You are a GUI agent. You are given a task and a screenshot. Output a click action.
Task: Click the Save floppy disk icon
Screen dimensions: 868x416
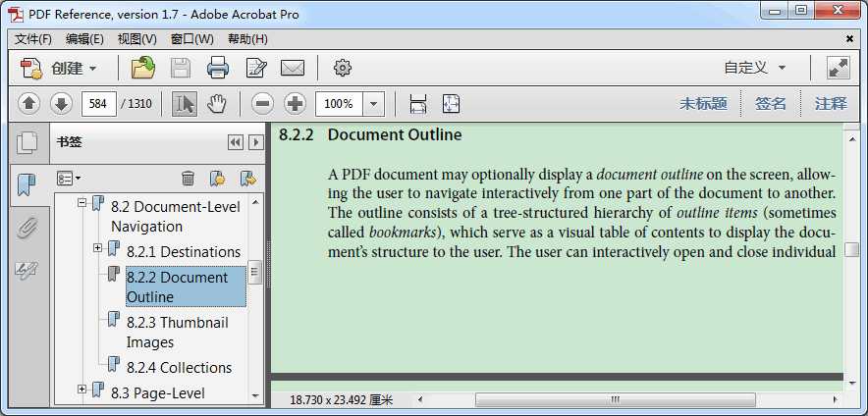181,68
